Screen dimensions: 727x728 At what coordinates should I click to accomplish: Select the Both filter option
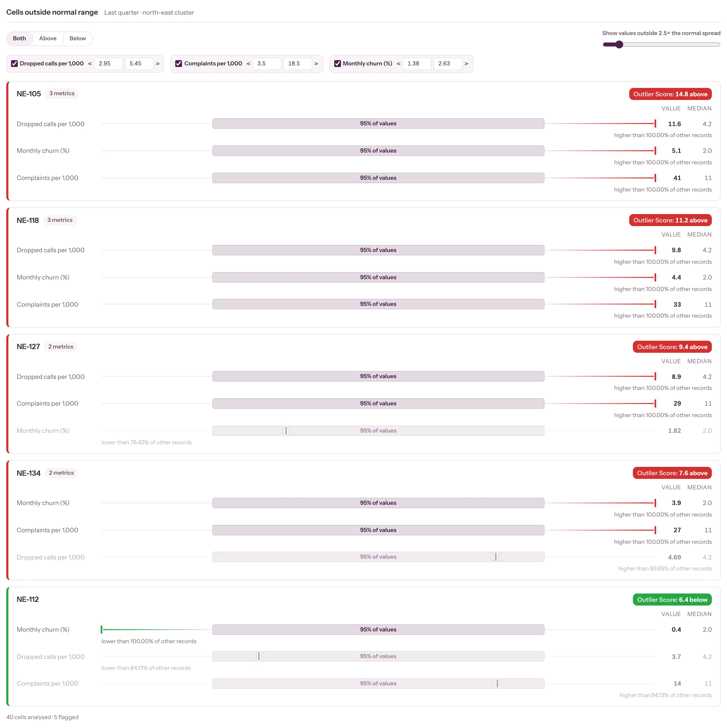point(20,38)
